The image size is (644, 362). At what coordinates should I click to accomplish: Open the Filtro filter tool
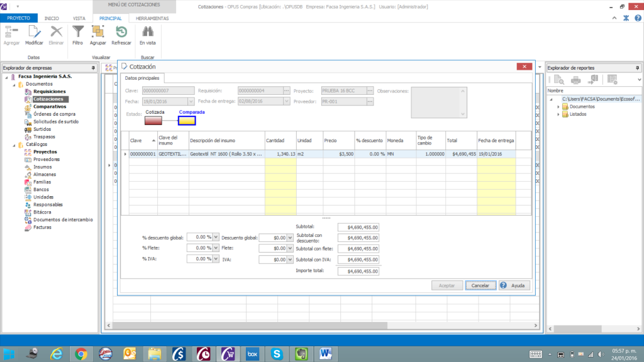coord(77,35)
